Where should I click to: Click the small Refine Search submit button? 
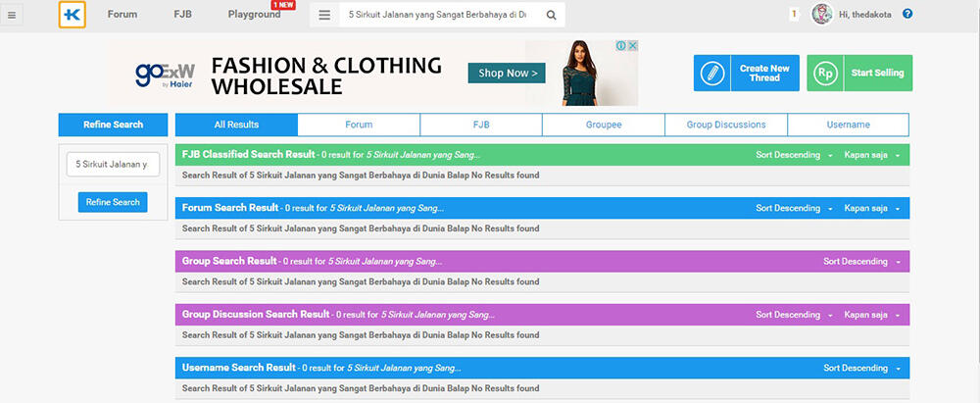pos(113,202)
